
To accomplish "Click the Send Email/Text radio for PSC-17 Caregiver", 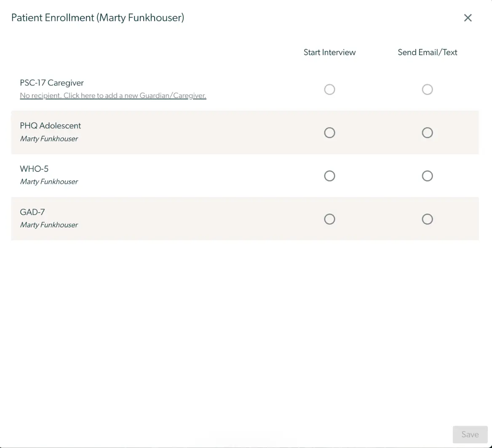I will [x=427, y=89].
